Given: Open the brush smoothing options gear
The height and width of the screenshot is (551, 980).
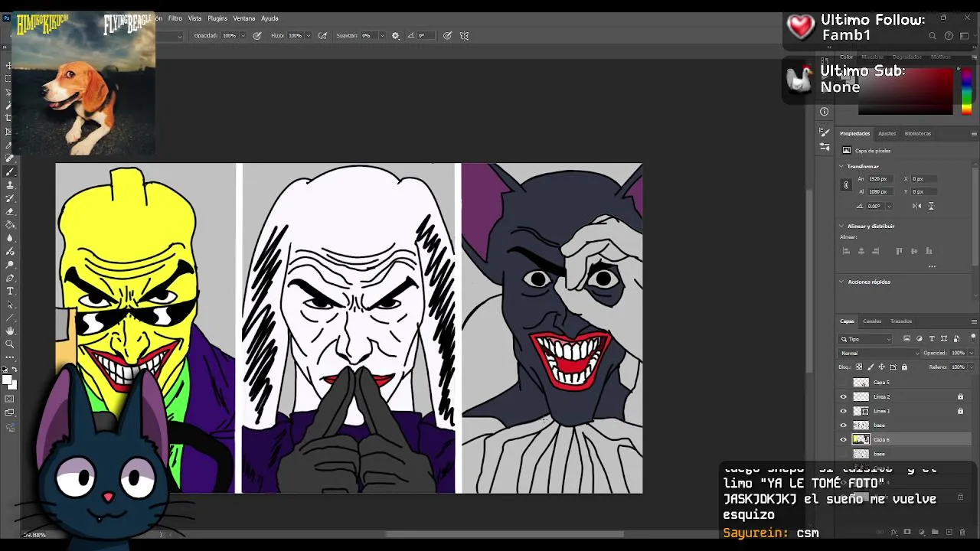Looking at the screenshot, I should 396,35.
